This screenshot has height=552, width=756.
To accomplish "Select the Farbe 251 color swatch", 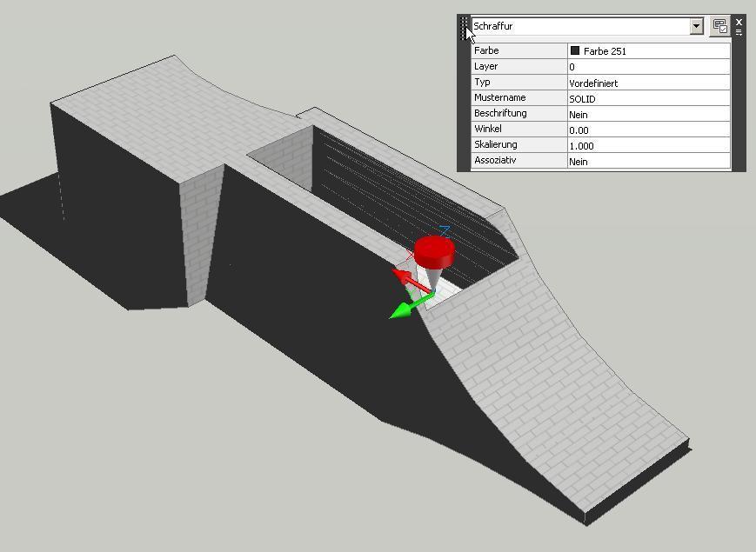I will click(x=575, y=51).
